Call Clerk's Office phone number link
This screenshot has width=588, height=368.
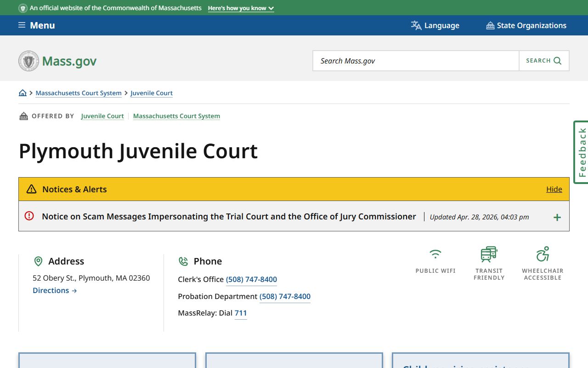pos(251,279)
